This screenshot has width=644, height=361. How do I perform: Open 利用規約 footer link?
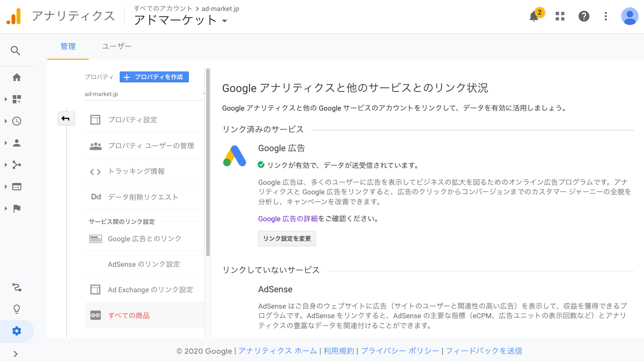point(339,351)
